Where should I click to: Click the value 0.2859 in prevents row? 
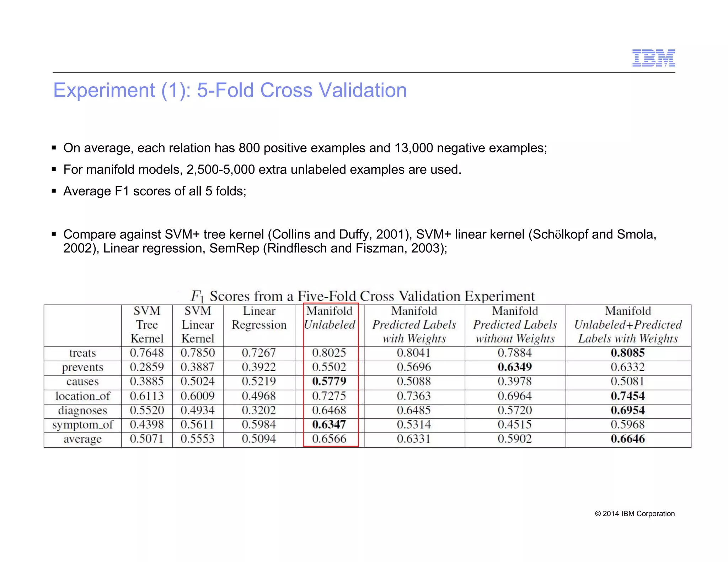147,367
